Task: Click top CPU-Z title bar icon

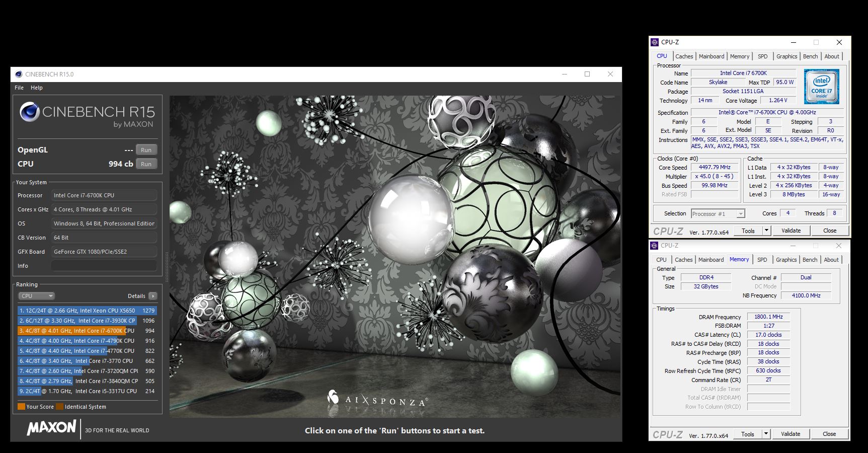Action: coord(655,42)
